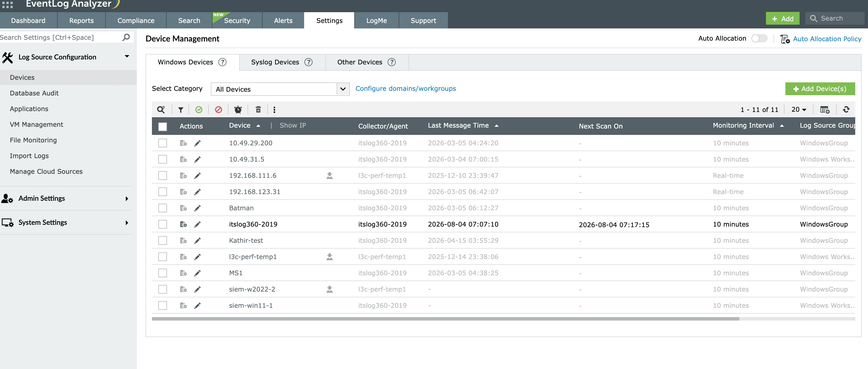Image resolution: width=868 pixels, height=369 pixels.
Task: Switch to the Dashboard tab
Action: tap(28, 21)
